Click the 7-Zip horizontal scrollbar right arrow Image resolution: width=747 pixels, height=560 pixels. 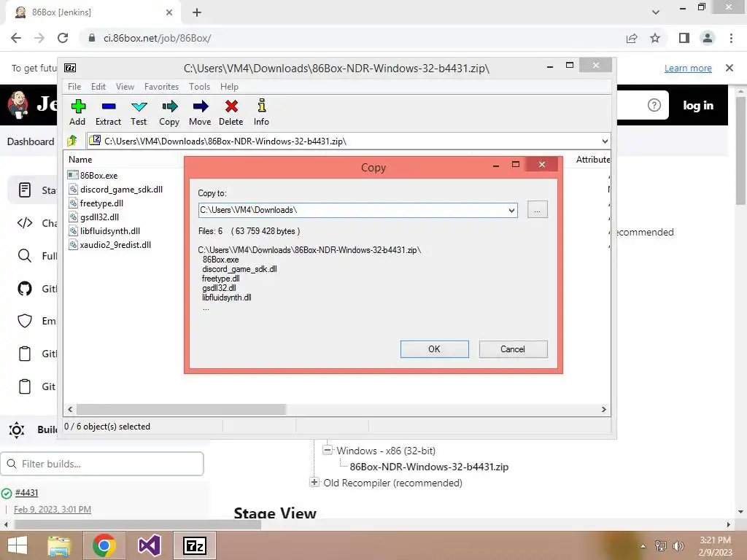tap(604, 410)
